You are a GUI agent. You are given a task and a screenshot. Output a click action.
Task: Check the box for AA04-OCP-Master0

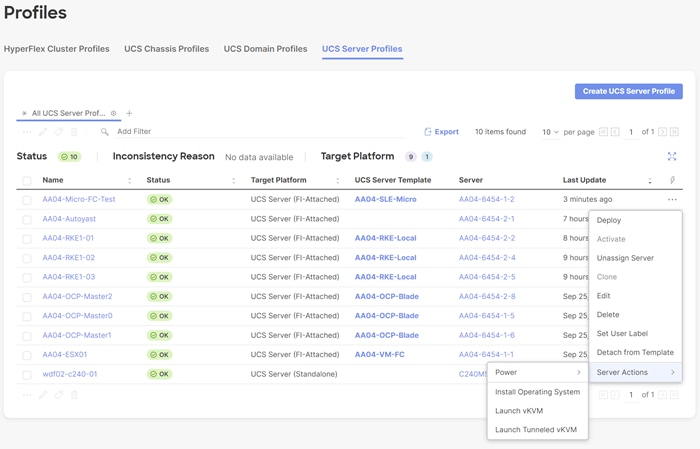[x=27, y=316]
